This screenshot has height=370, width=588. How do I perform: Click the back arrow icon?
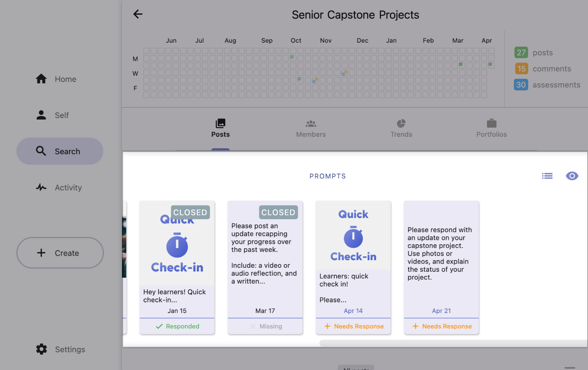(138, 14)
